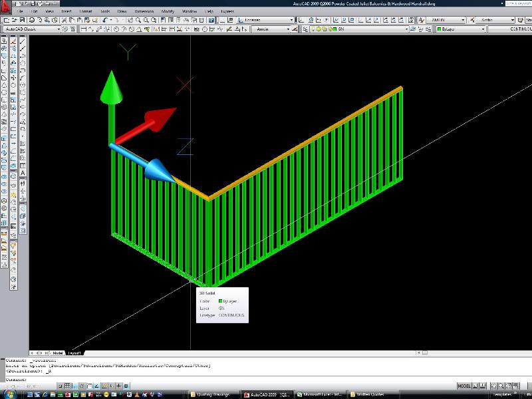Open the GN layer dropdown list
Viewport: 532px width, 399px height.
(x=406, y=29)
